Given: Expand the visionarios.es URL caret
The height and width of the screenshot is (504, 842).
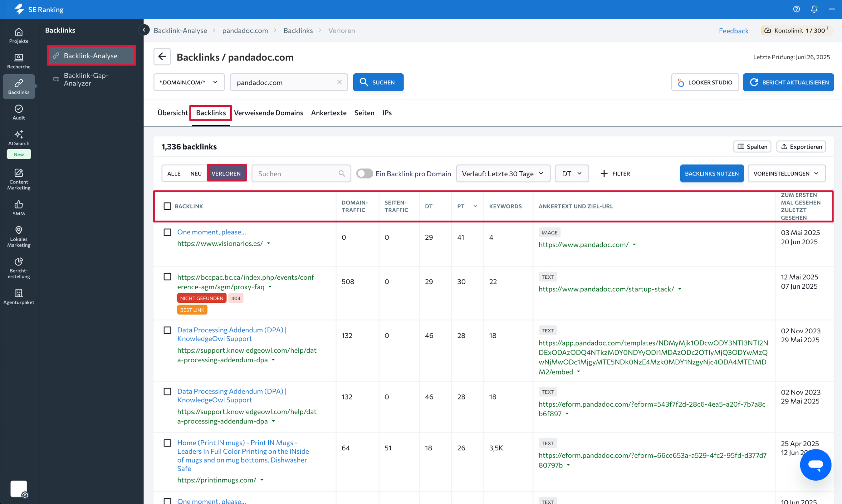Looking at the screenshot, I should 269,244.
